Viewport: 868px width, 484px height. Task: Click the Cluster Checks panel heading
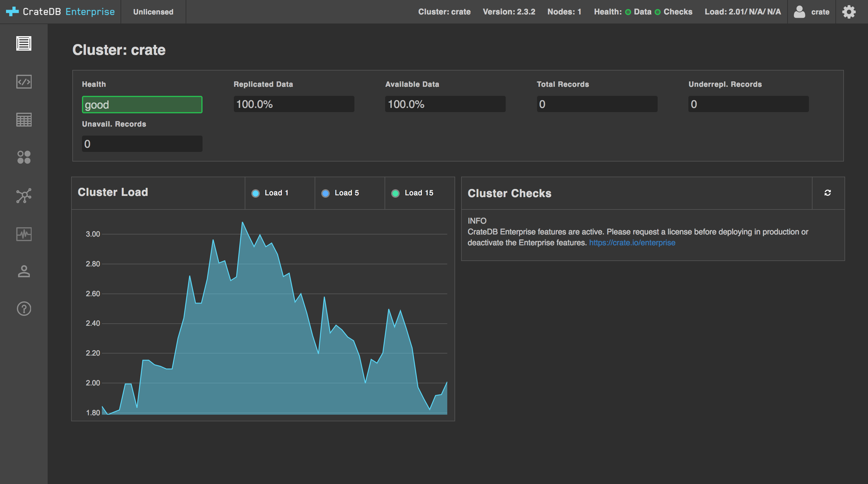[509, 193]
